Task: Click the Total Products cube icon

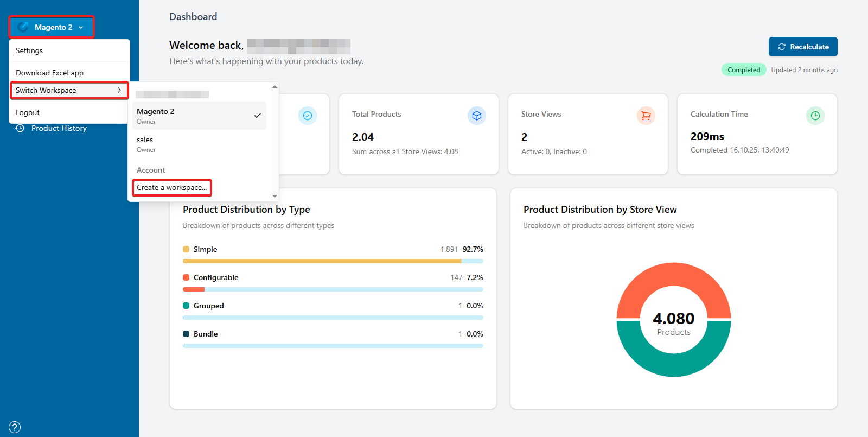Action: coord(476,116)
